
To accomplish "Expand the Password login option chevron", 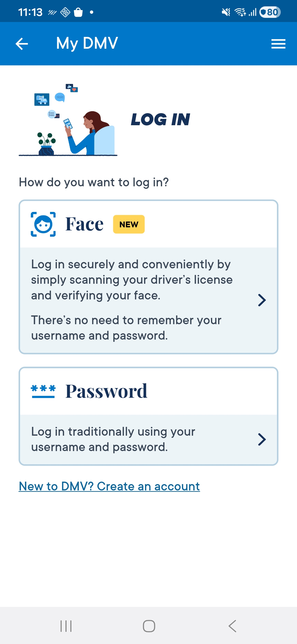I will [262, 440].
